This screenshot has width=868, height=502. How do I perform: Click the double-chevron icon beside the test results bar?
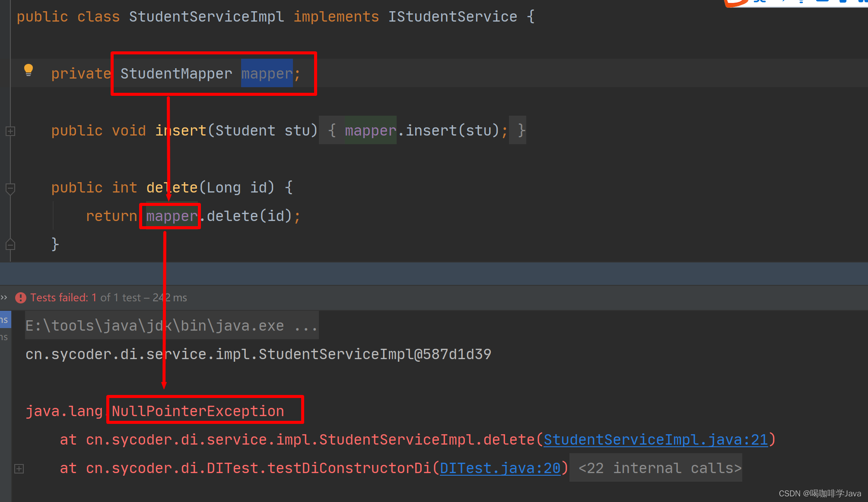pos(4,297)
